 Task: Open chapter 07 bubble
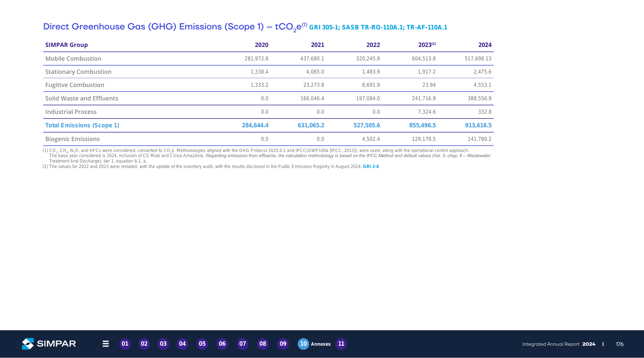[x=243, y=344]
